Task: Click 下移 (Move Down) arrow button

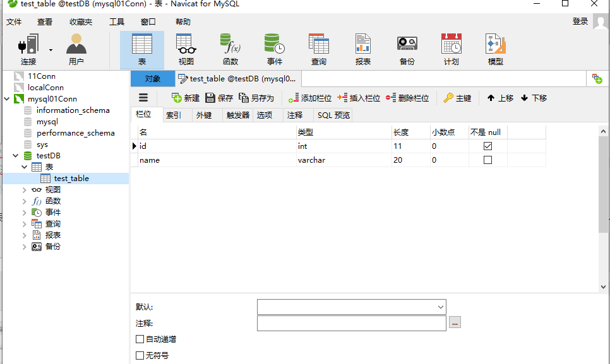Action: (x=534, y=98)
